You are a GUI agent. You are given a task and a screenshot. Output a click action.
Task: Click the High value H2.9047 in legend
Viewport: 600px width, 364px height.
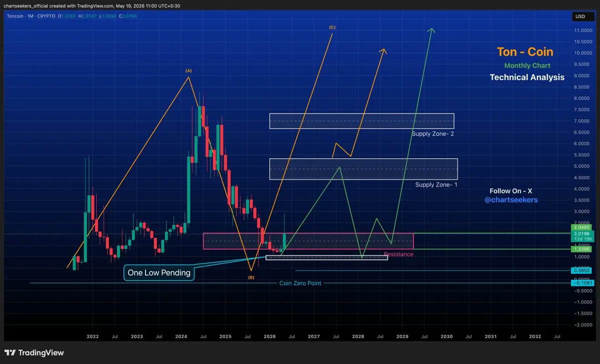coord(88,16)
